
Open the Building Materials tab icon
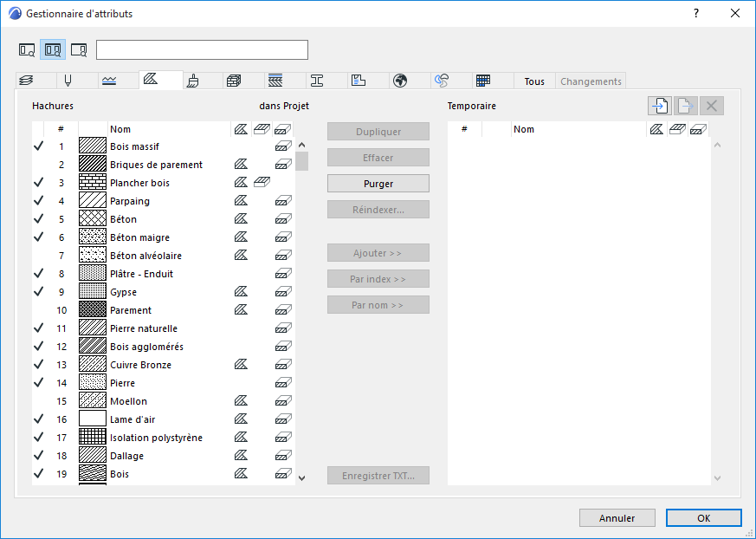[233, 81]
